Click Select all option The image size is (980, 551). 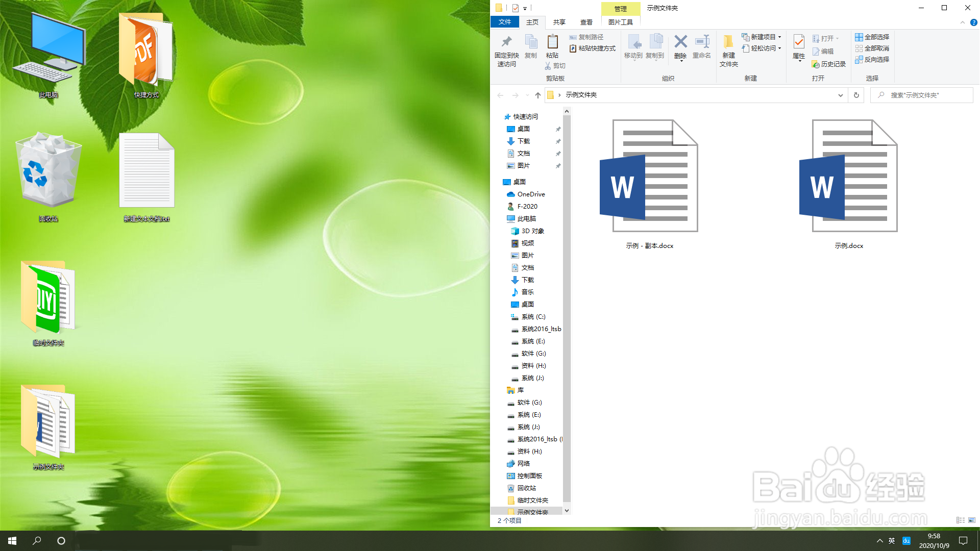point(872,37)
